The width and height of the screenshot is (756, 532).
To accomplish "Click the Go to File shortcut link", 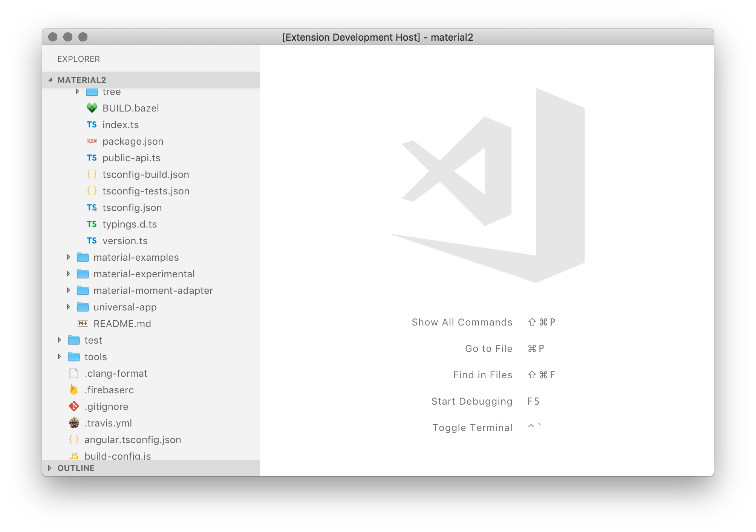I will 489,349.
